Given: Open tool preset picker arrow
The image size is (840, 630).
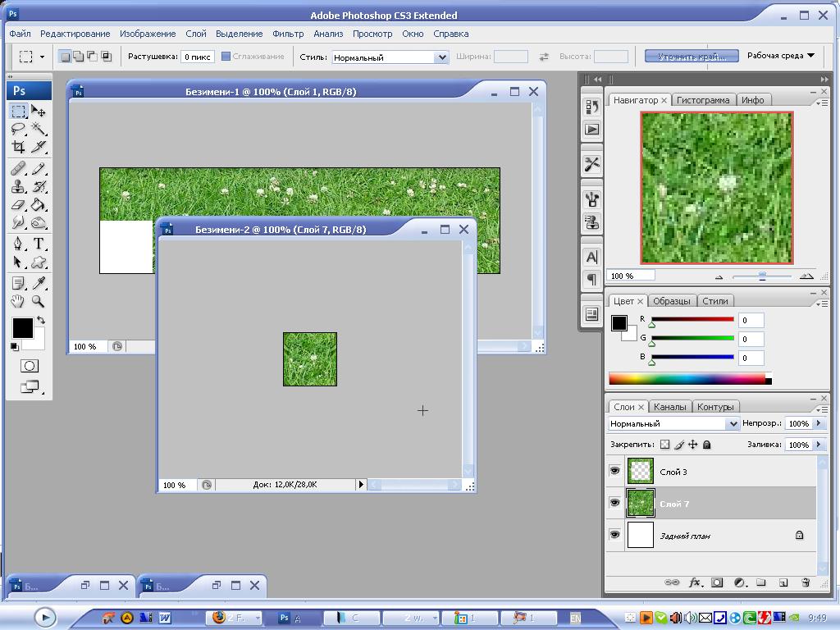Looking at the screenshot, I should [43, 57].
